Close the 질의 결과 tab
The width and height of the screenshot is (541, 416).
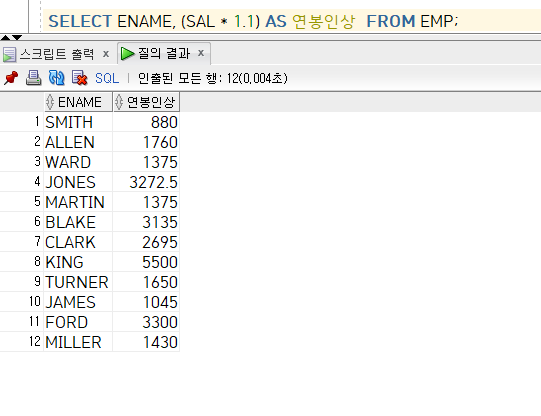pyautogui.click(x=201, y=53)
